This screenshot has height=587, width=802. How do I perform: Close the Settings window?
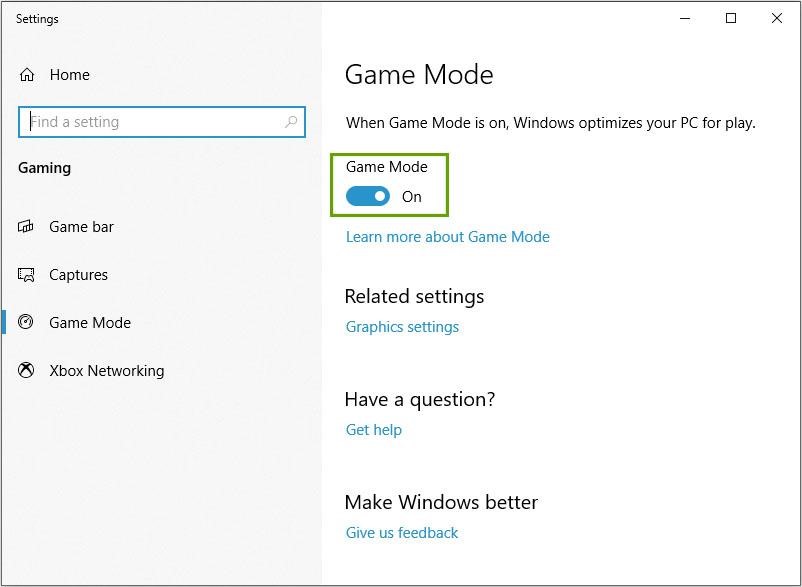tap(777, 18)
